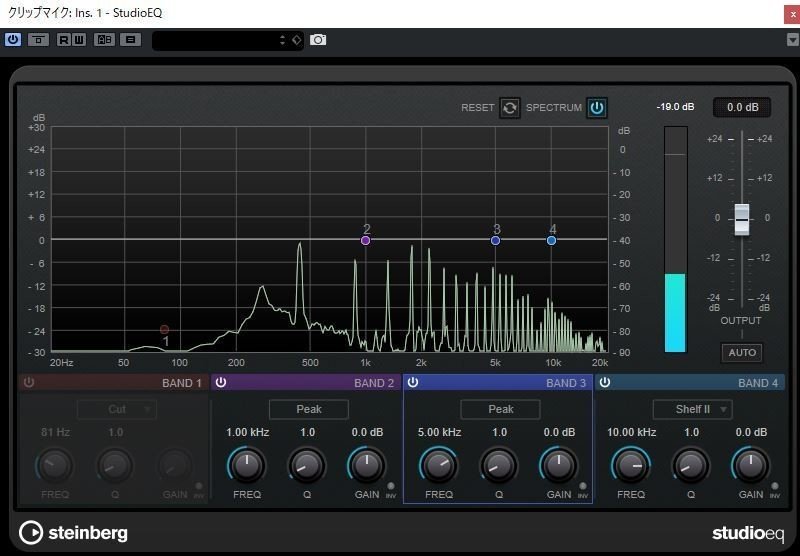Open the plugin functions menu arrow
The image size is (800, 556).
pos(792,39)
